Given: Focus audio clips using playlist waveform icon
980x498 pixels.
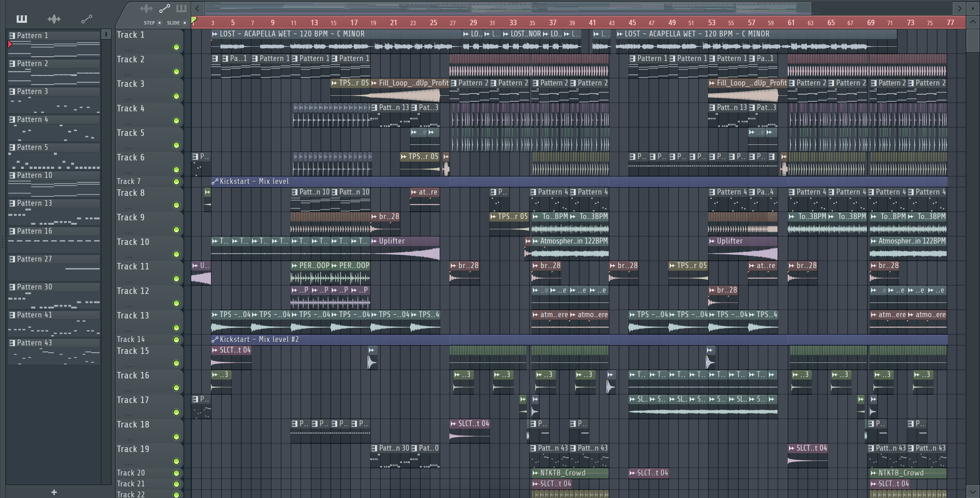Looking at the screenshot, I should click(146, 9).
